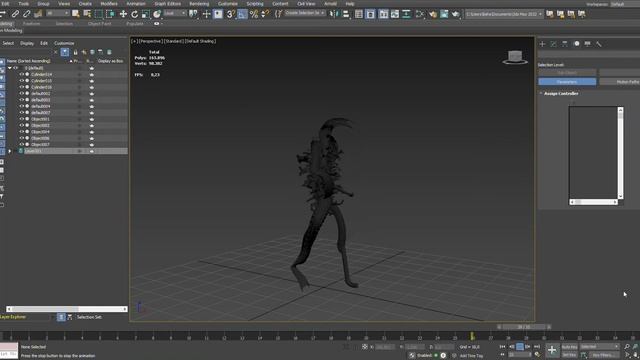The height and width of the screenshot is (360, 640).
Task: Click the Window/Crossing selection icon
Action: (x=110, y=14)
